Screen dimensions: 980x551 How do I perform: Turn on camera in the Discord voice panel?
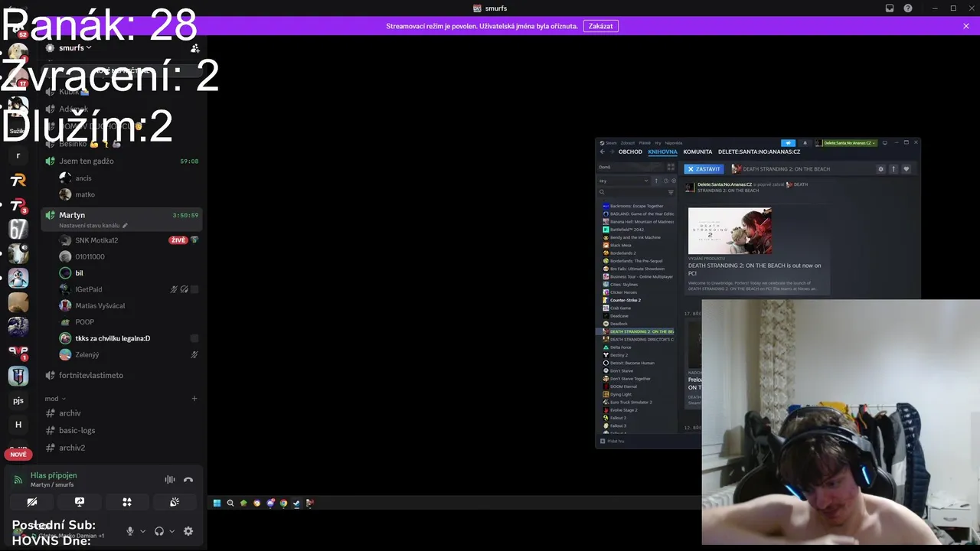tap(32, 502)
